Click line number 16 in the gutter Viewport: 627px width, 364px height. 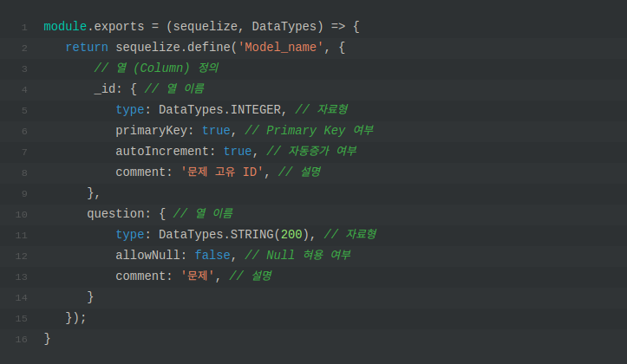[x=21, y=339]
